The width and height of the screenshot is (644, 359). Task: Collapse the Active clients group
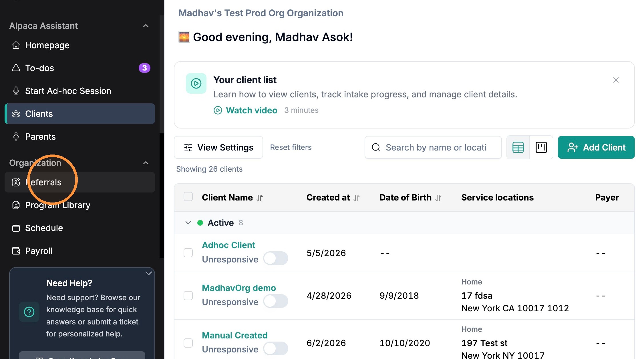(x=188, y=223)
